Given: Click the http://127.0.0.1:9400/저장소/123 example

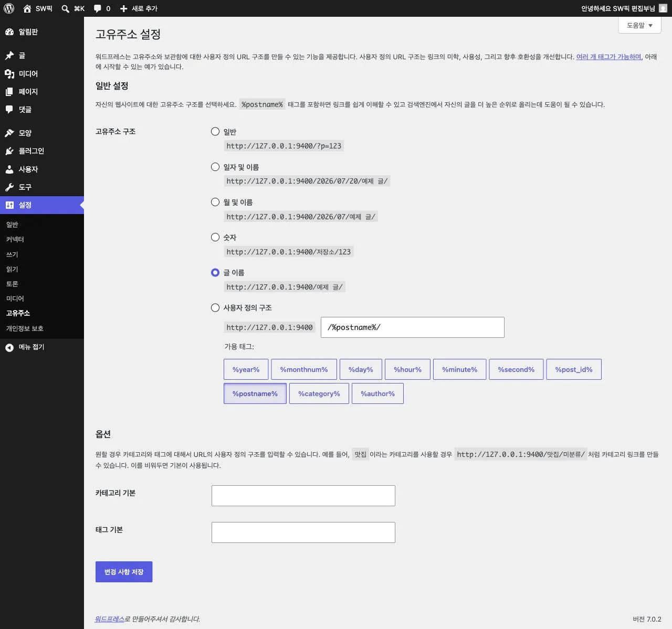Looking at the screenshot, I should click(x=289, y=252).
